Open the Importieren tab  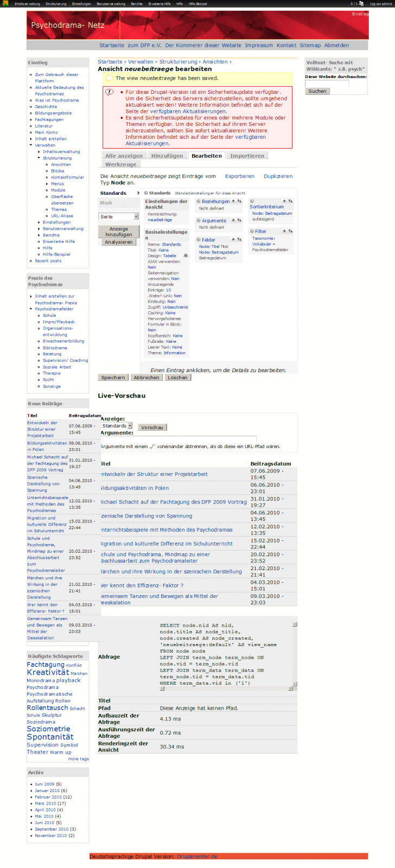(x=247, y=156)
